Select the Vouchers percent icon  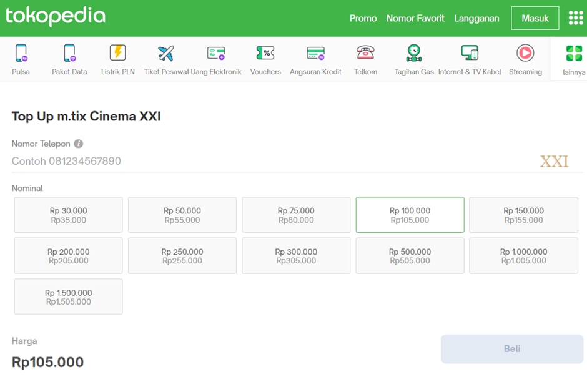click(x=265, y=53)
